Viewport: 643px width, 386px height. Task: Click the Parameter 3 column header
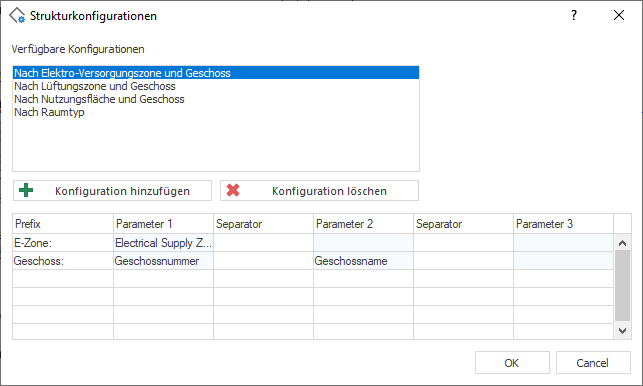pos(563,224)
